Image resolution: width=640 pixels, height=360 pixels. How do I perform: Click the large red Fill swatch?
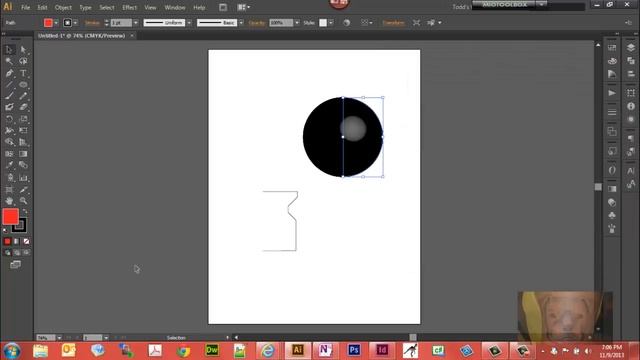10,217
